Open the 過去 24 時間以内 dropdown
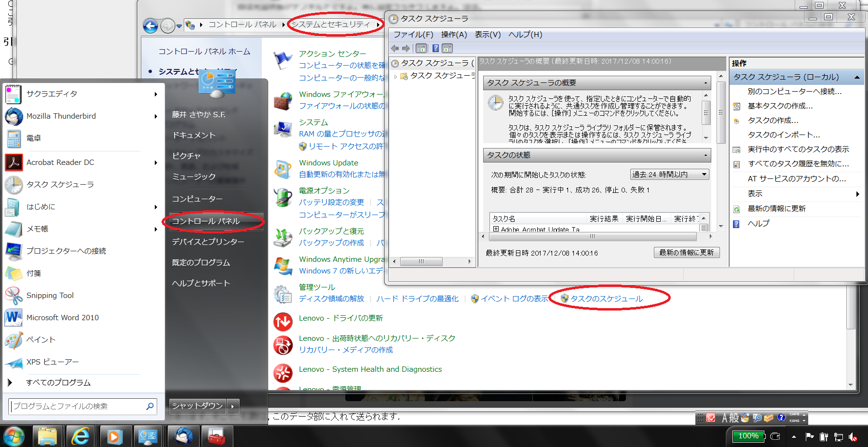The width and height of the screenshot is (868, 447). tap(670, 175)
